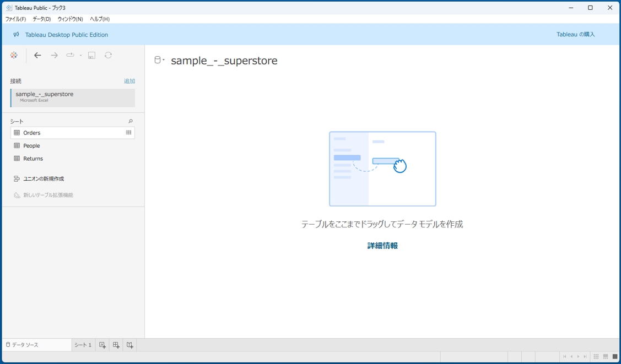Screen dimensions: 621x364
Task: Click the back arrow in the toolbar
Action: point(37,55)
